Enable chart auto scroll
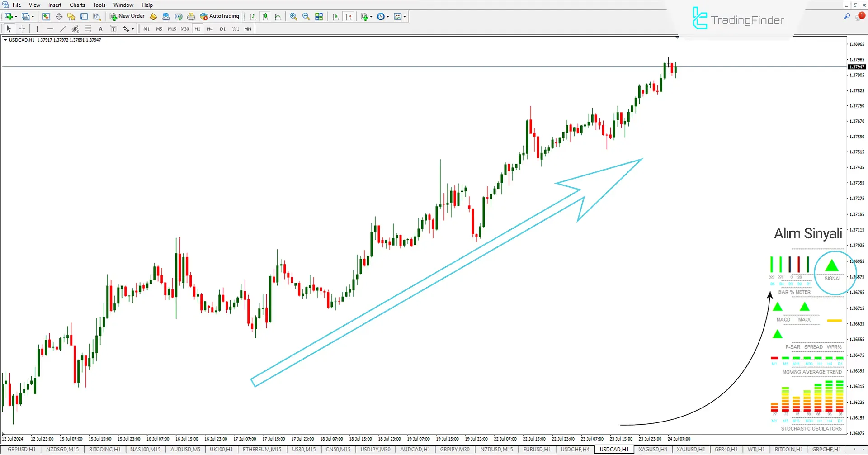Image resolution: width=868 pixels, height=455 pixels. pyautogui.click(x=335, y=16)
